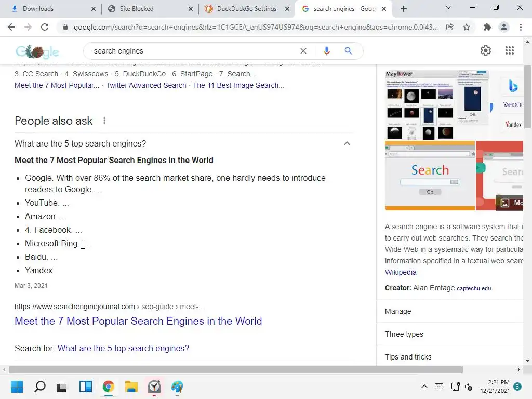Show hidden system tray icons
532x399 pixels.
[424, 387]
